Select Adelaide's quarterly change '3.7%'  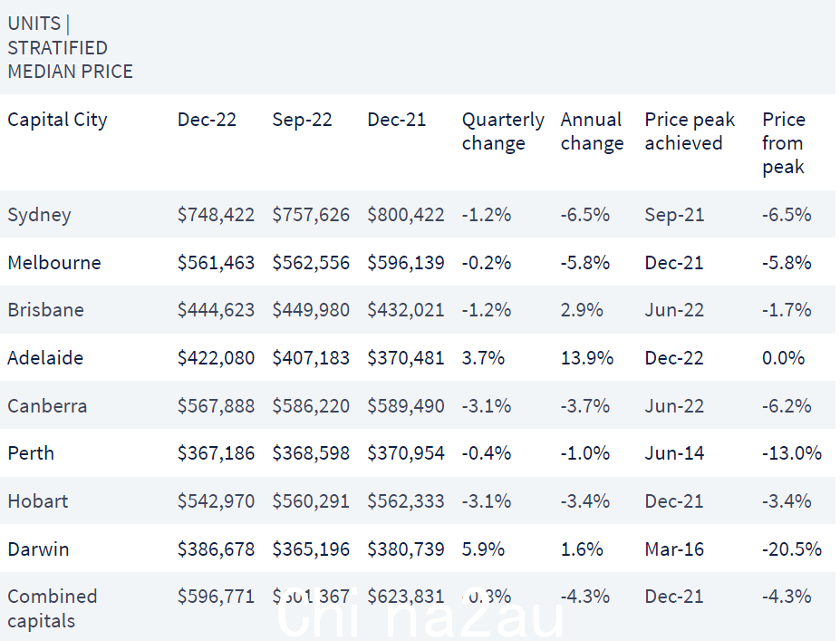(483, 357)
